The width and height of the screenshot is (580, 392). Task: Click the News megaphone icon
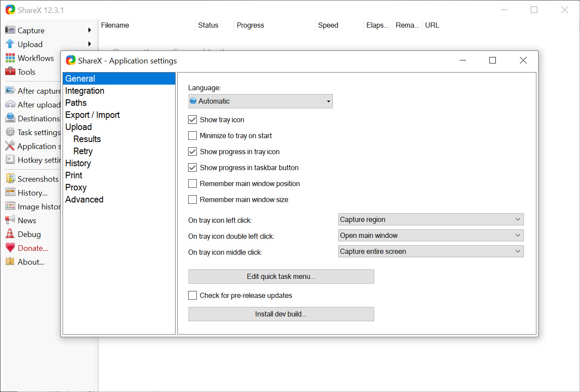click(x=10, y=220)
